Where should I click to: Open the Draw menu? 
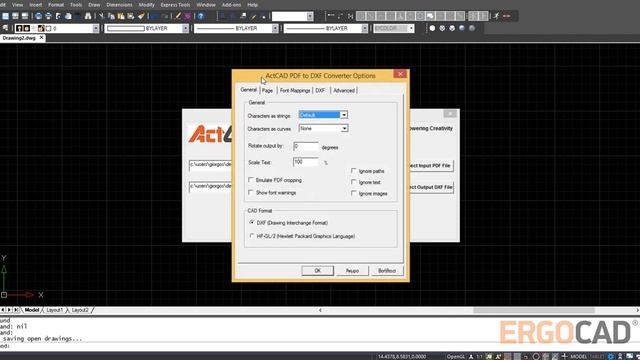click(94, 5)
